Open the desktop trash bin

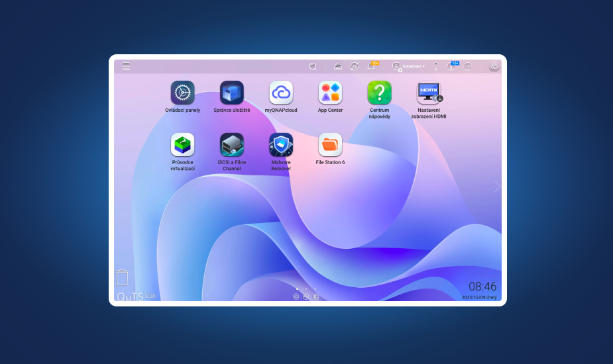[122, 277]
